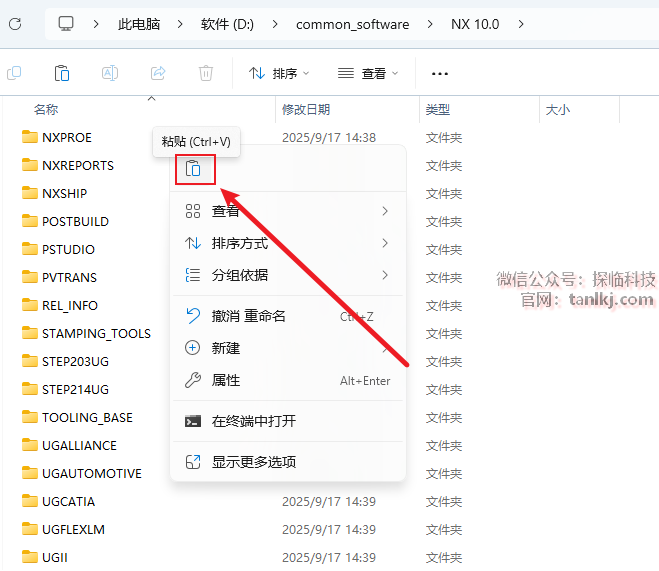Select the STAMPING_TOOLS folder

(96, 333)
